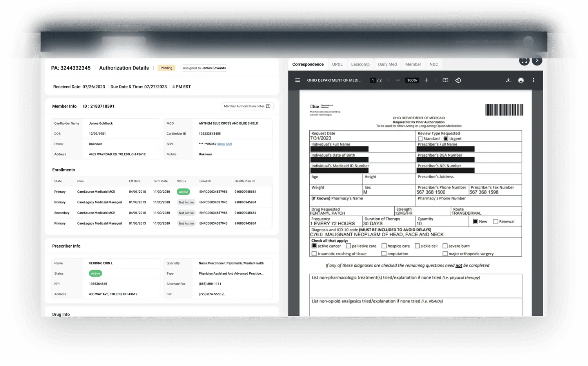Open the Lexicomp tab

pos(360,64)
